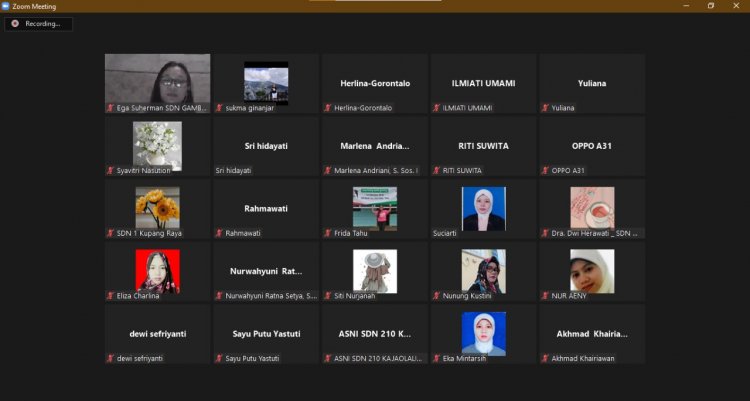Select Siti Nurjanah's hat illustration picture
Image resolution: width=750 pixels, height=401 pixels.
click(x=375, y=271)
